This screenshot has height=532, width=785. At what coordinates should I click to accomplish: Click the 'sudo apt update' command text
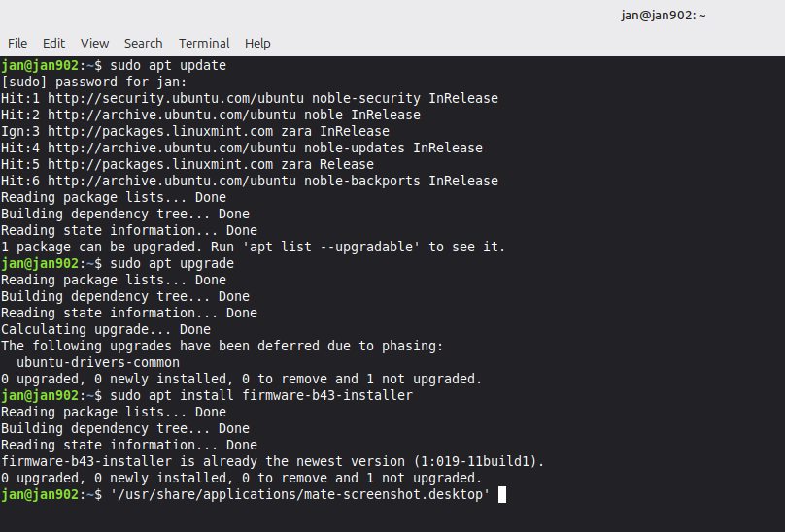tap(168, 65)
